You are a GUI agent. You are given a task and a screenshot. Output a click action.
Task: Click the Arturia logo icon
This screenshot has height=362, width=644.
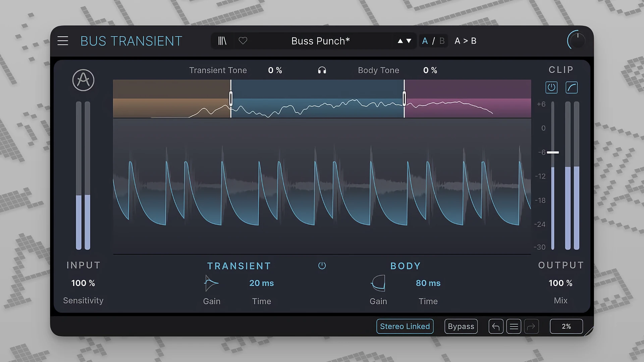tap(83, 80)
